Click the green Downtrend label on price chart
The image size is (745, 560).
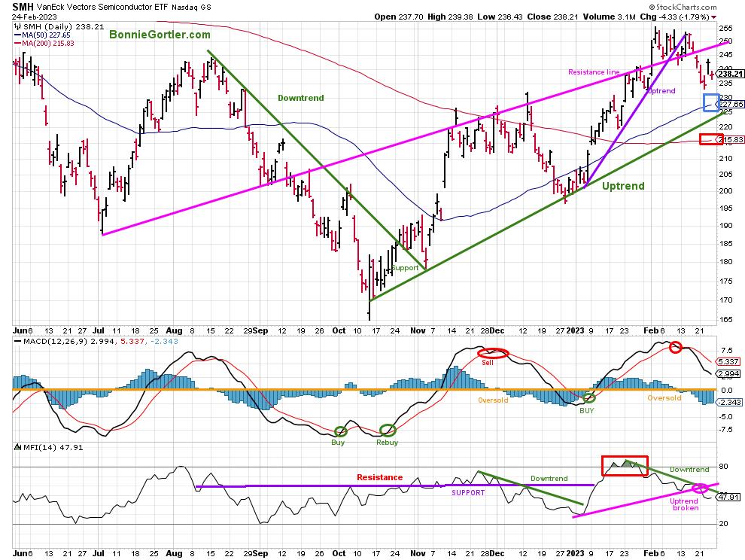(301, 98)
